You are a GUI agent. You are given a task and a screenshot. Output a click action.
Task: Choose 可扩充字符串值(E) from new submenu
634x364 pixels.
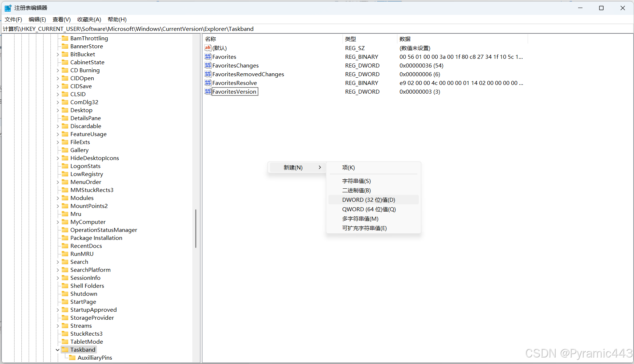click(x=373, y=228)
